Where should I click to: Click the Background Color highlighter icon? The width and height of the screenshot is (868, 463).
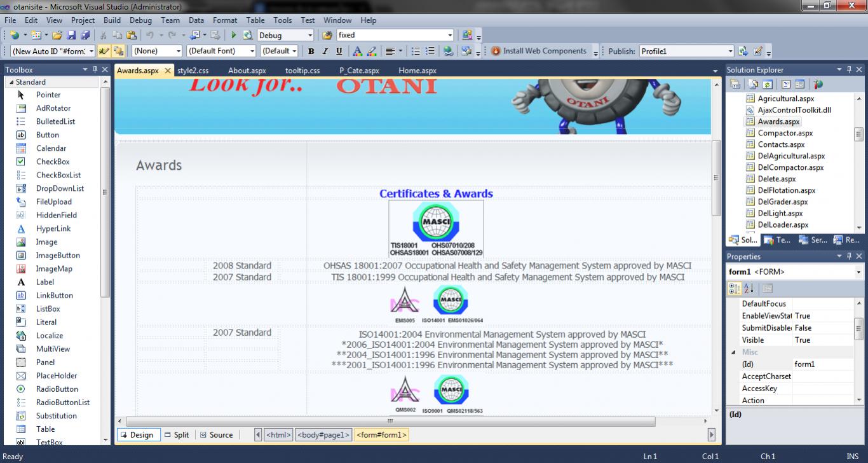(x=372, y=52)
